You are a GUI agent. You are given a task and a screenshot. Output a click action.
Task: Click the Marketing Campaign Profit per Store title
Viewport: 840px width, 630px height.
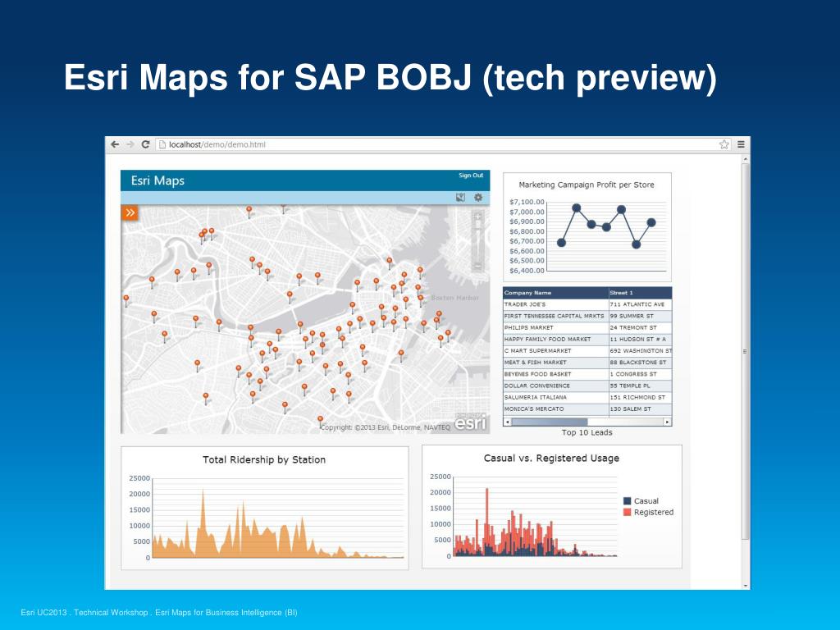point(587,185)
